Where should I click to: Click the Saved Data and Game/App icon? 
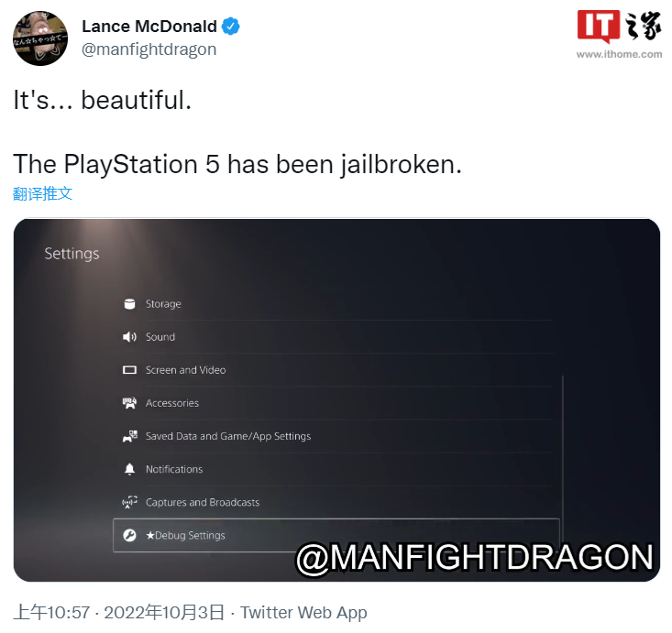[x=130, y=436]
